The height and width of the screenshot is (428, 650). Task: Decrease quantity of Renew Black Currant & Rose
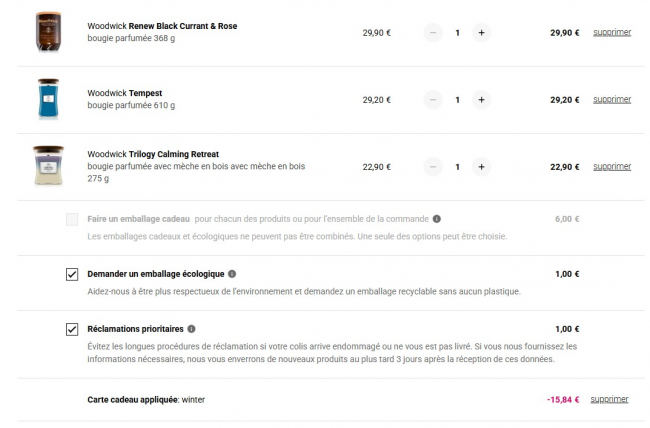(x=433, y=33)
